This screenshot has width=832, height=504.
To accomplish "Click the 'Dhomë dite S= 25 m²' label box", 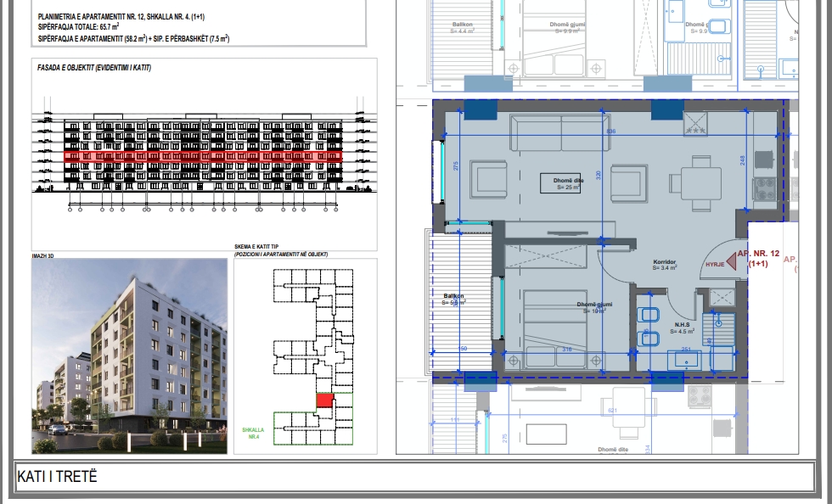I will point(559,184).
